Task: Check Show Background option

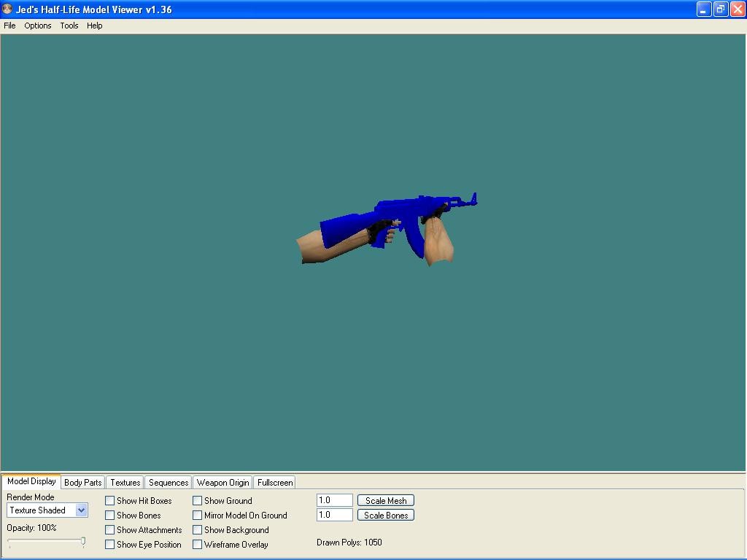Action: (197, 530)
